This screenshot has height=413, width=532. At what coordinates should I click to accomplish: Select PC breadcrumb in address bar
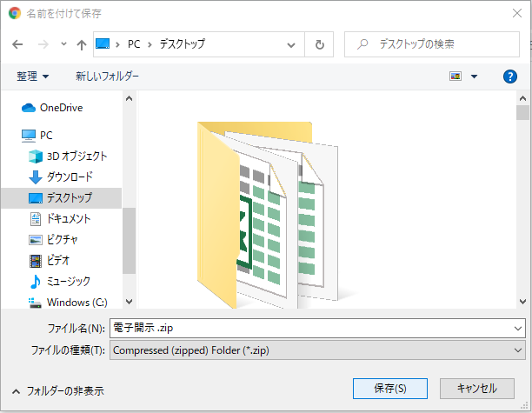[134, 44]
